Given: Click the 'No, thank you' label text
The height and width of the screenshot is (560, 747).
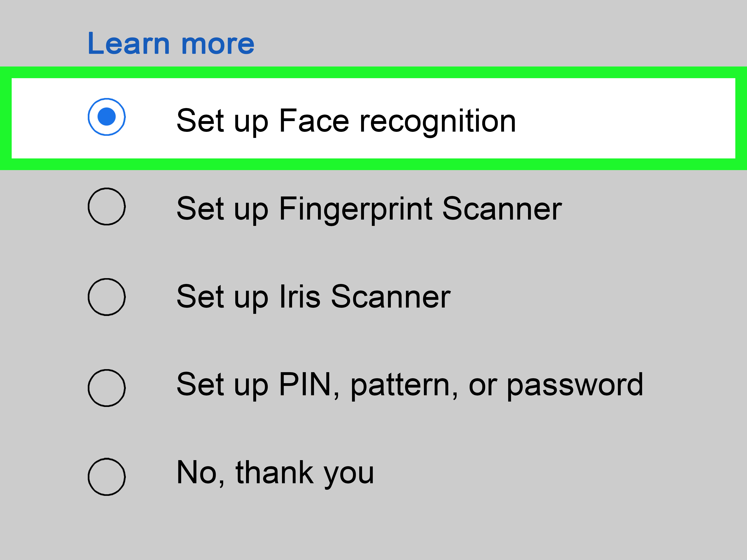Looking at the screenshot, I should point(275,472).
